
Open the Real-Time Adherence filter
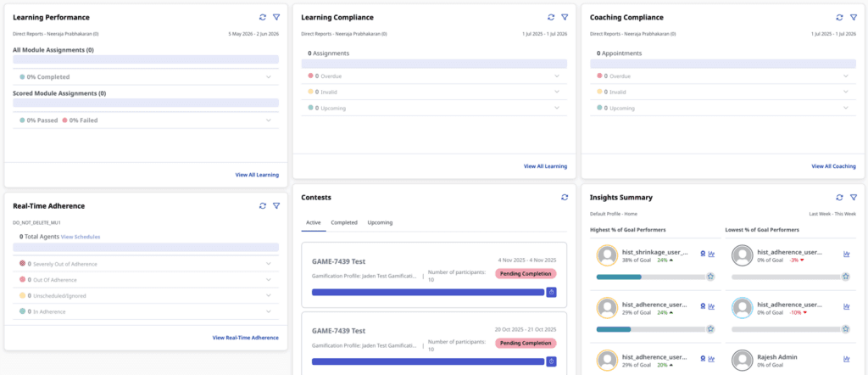coord(276,205)
